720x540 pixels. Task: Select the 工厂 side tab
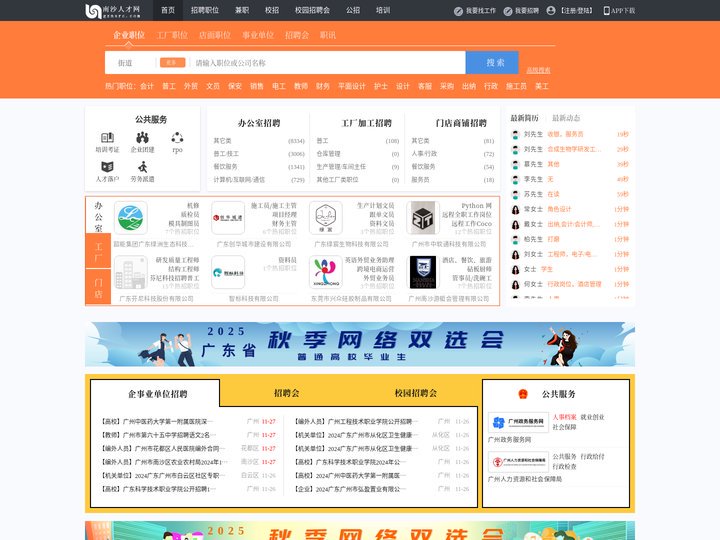click(98, 251)
